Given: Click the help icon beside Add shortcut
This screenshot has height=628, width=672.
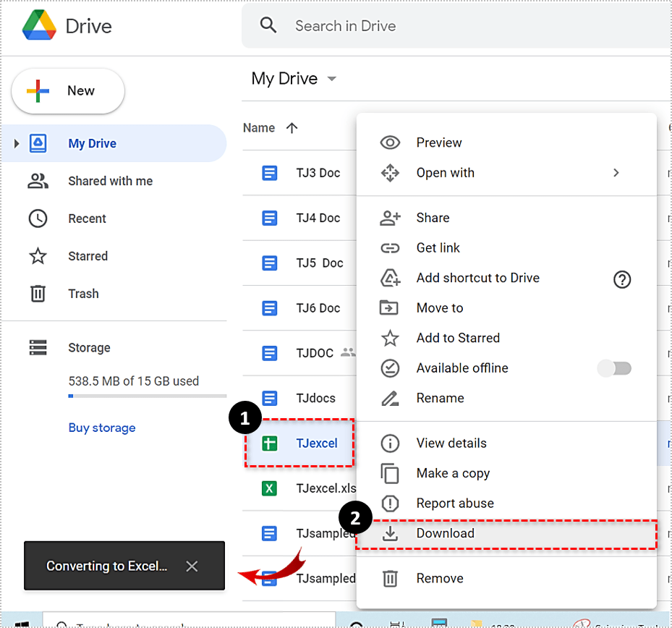Looking at the screenshot, I should (621, 279).
